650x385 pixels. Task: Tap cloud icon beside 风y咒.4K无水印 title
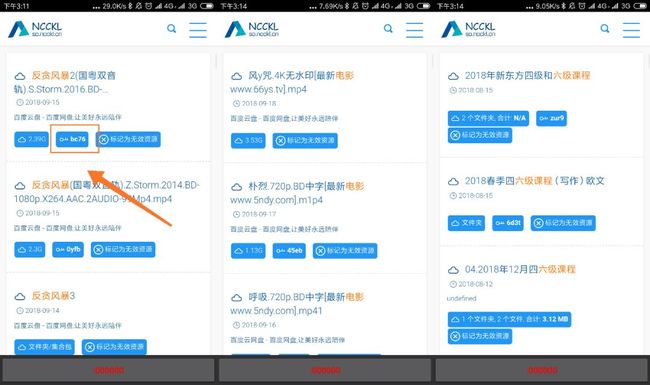pyautogui.click(x=237, y=76)
